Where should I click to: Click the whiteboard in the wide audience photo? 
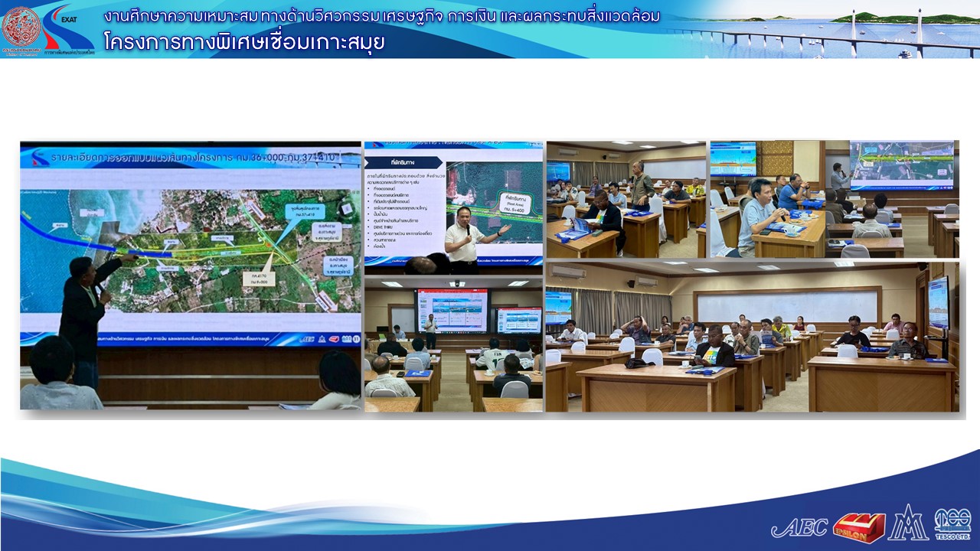coord(789,305)
